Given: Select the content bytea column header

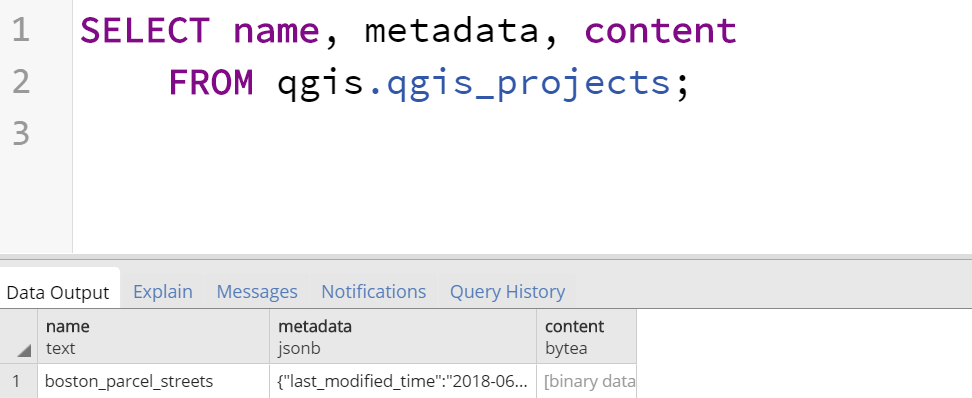Looking at the screenshot, I should 586,337.
